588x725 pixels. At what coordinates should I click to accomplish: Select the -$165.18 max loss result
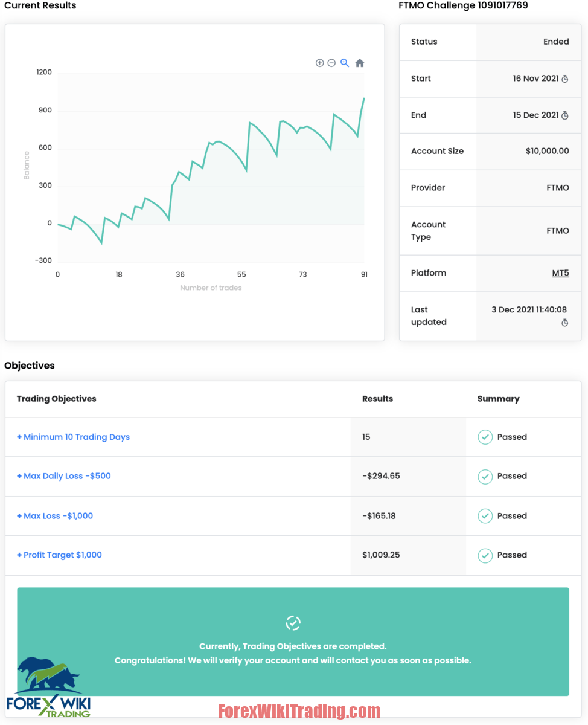click(x=379, y=516)
